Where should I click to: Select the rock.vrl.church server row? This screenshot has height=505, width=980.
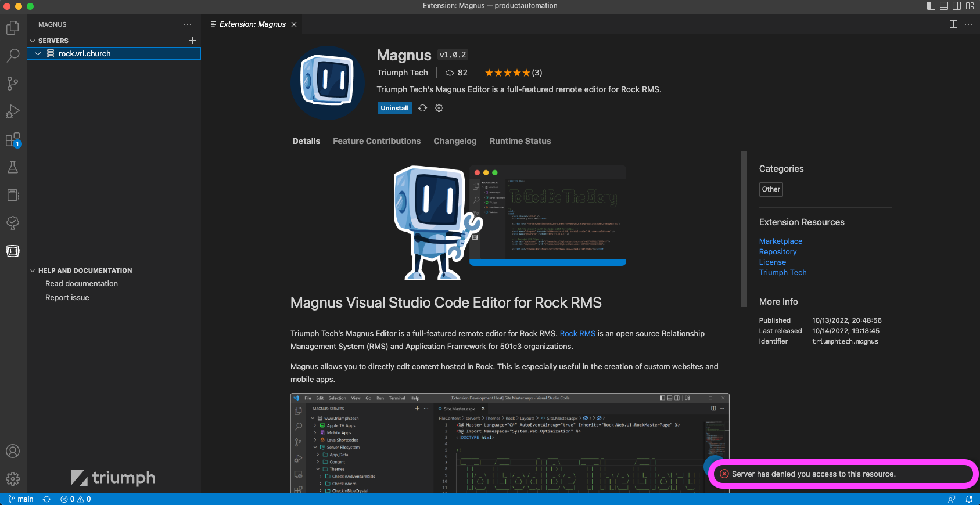tap(114, 53)
